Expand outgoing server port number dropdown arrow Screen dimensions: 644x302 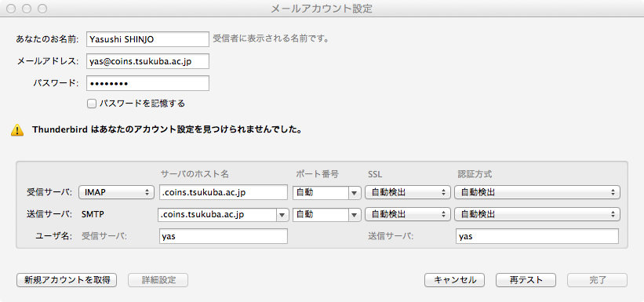coord(354,214)
